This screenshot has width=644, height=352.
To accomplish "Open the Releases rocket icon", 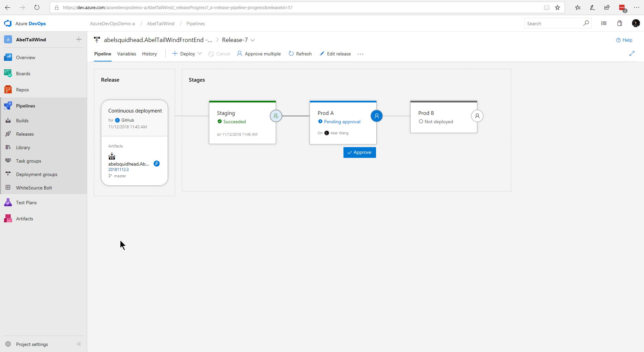I will [x=8, y=134].
